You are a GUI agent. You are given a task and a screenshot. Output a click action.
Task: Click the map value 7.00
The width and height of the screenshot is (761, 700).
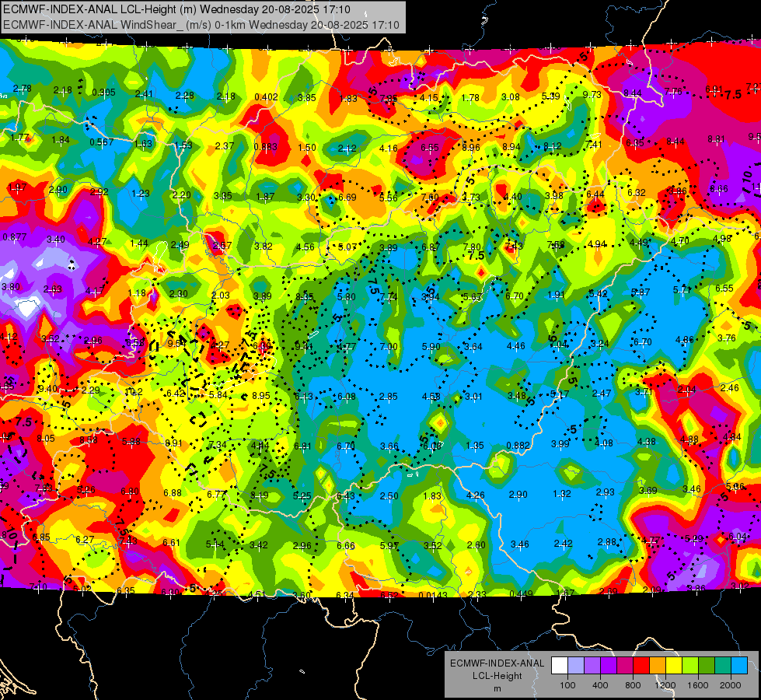pyautogui.click(x=389, y=346)
